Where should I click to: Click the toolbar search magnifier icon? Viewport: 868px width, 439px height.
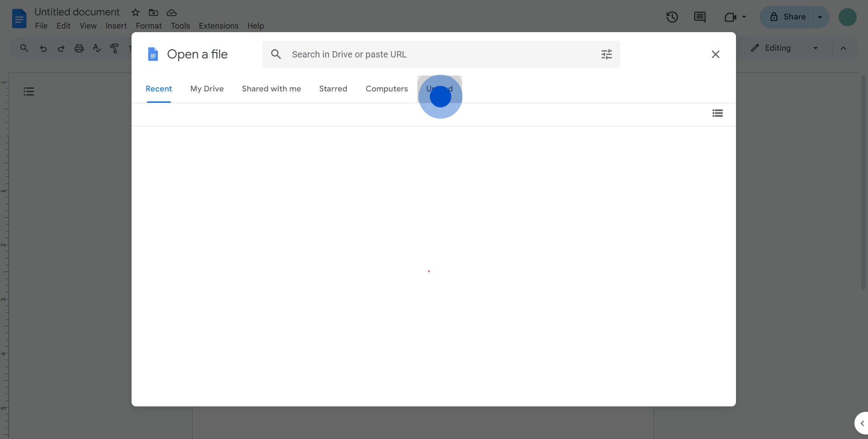24,48
